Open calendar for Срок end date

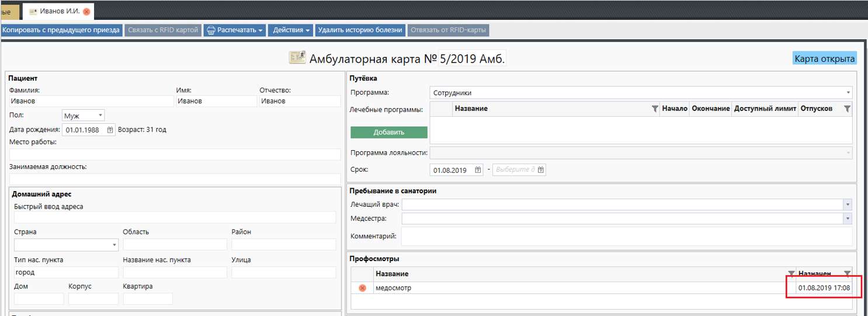point(541,170)
